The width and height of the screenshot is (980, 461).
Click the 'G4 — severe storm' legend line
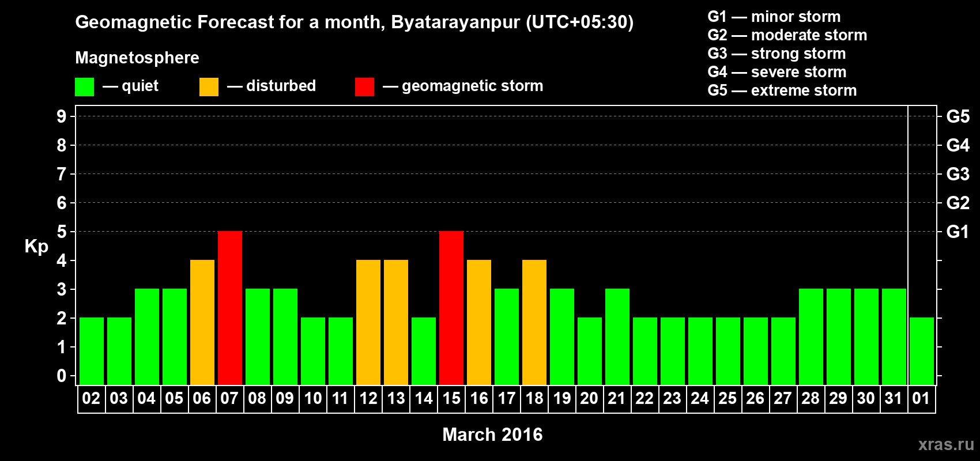[x=777, y=72]
